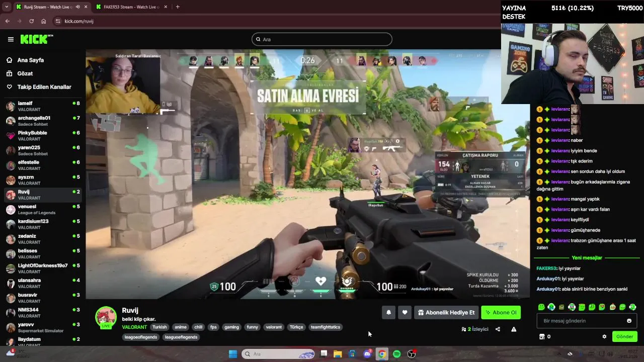Open kardisium123 channel in sidebar
This screenshot has height=362, width=644.
tap(42, 224)
